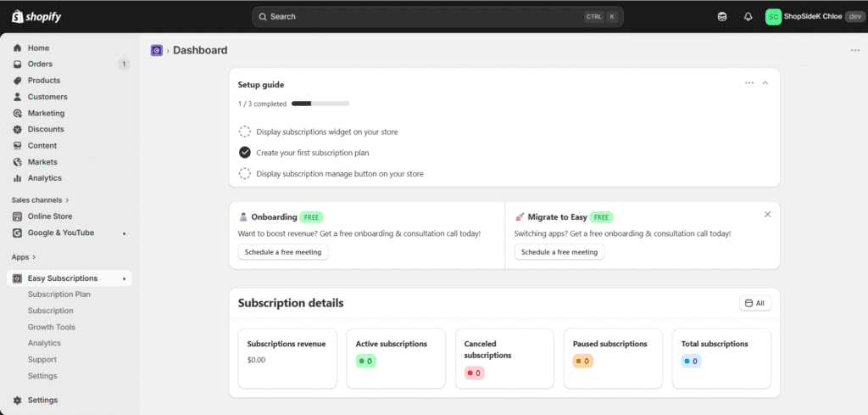The height and width of the screenshot is (415, 868).
Task: Click the Products tag icon
Action: coord(17,81)
